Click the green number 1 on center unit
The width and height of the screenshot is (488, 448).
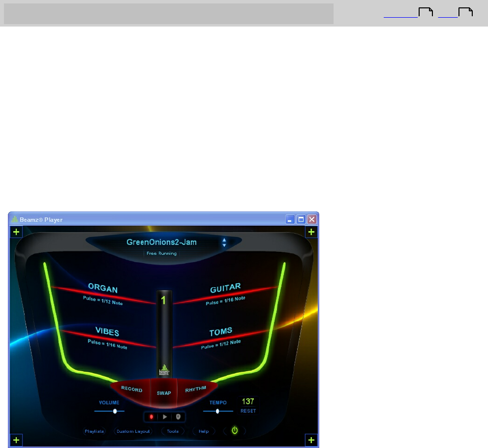tap(163, 300)
